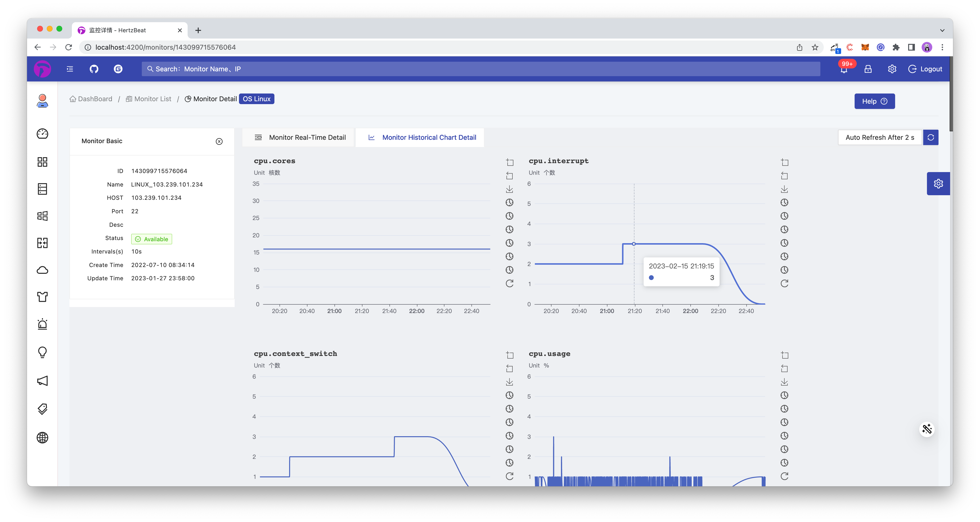Collapse the Monitor Basic panel
The width and height of the screenshot is (980, 522).
219,141
